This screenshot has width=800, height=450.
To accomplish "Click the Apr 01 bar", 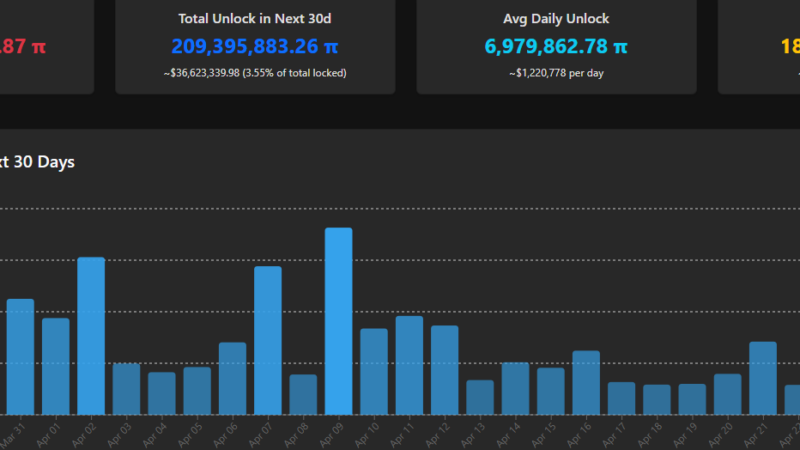I will tap(56, 366).
